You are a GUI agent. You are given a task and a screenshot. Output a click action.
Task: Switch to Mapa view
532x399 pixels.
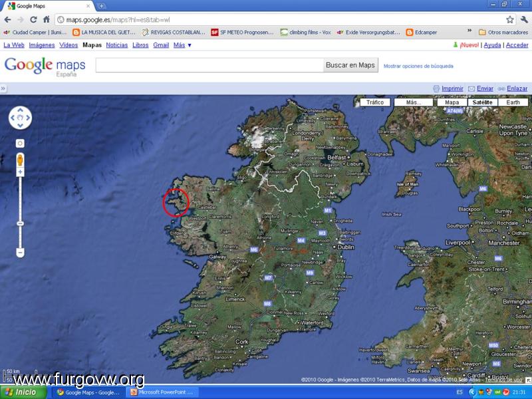click(452, 102)
